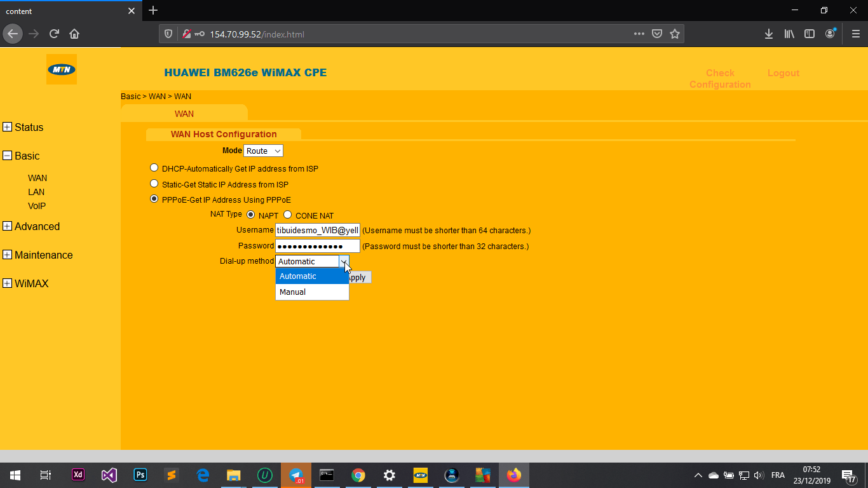868x488 pixels.
Task: Select PPPoE IP address option
Action: coord(154,199)
